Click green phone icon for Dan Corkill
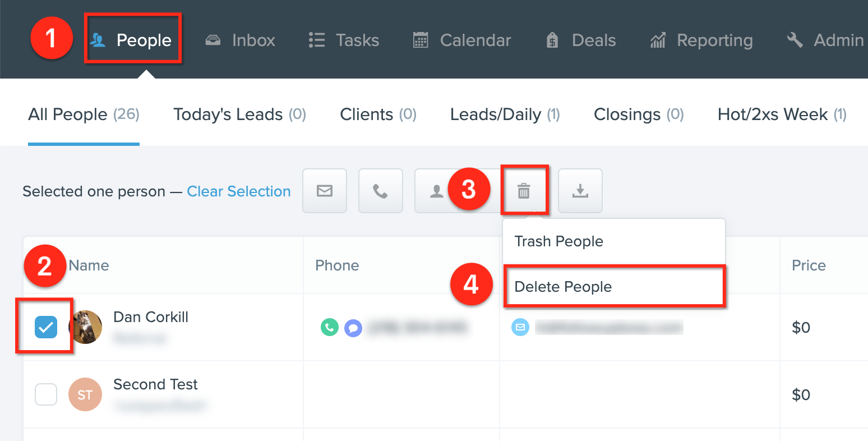This screenshot has height=441, width=868. pos(330,327)
